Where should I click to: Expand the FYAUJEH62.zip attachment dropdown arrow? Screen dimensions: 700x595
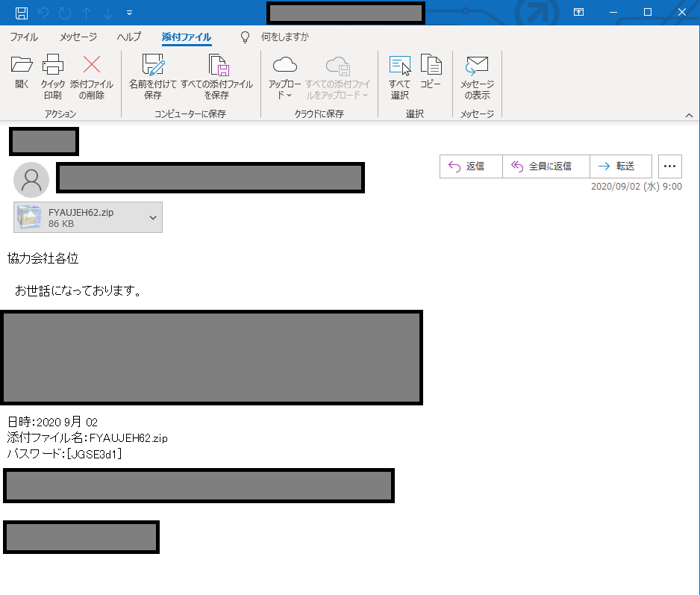[153, 217]
